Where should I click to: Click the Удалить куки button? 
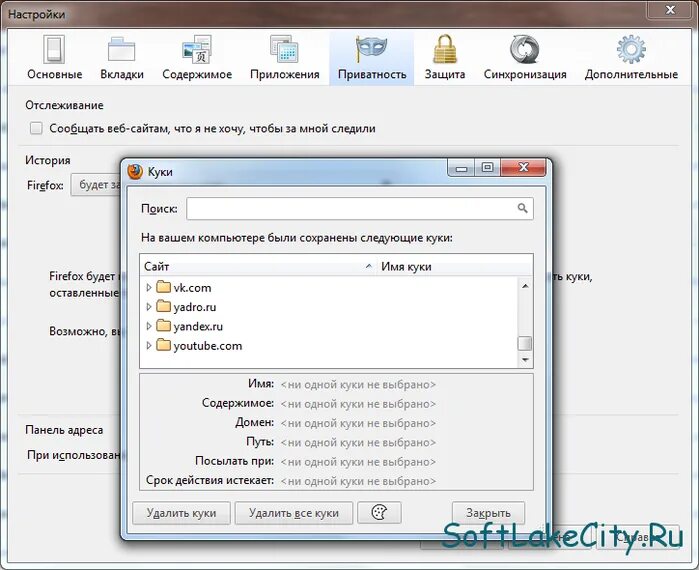[x=181, y=513]
